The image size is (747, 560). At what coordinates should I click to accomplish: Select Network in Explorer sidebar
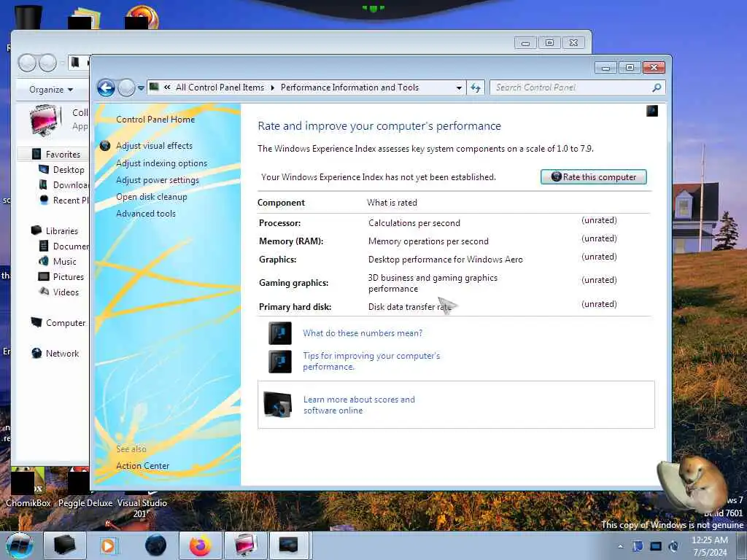[x=63, y=354]
